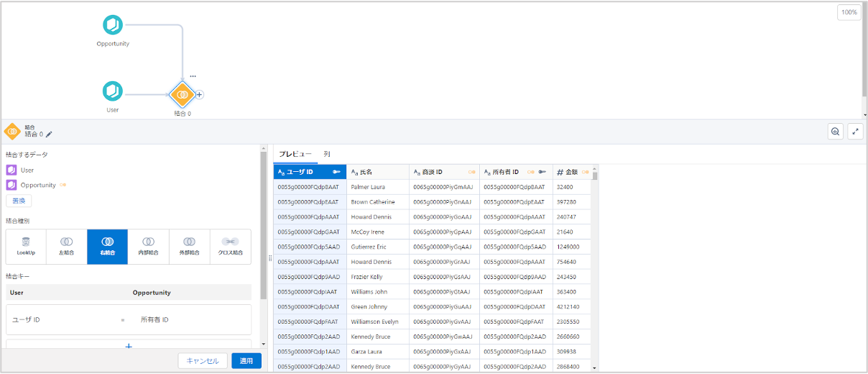
Task: Select the amount cell 309938
Action: point(571,352)
